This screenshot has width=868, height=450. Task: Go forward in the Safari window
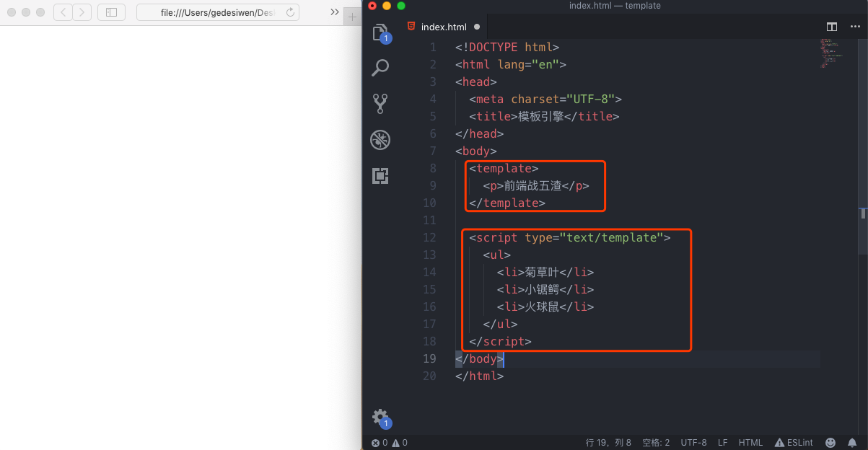[x=82, y=12]
